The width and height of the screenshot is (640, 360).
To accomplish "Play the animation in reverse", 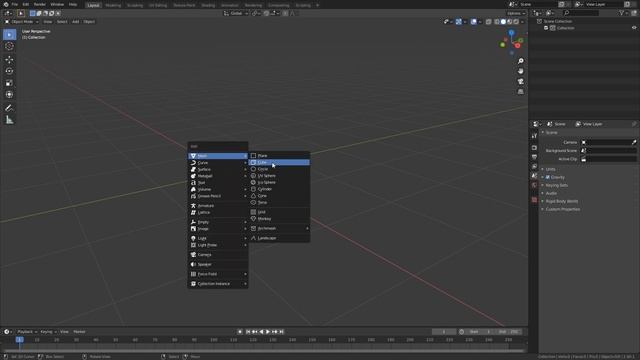I will pyautogui.click(x=261, y=332).
